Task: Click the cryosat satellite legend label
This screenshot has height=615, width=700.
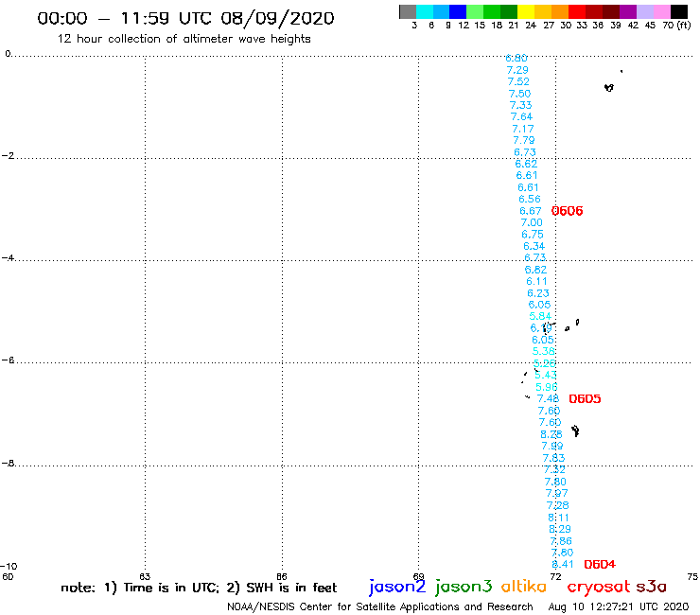Action: point(598,587)
